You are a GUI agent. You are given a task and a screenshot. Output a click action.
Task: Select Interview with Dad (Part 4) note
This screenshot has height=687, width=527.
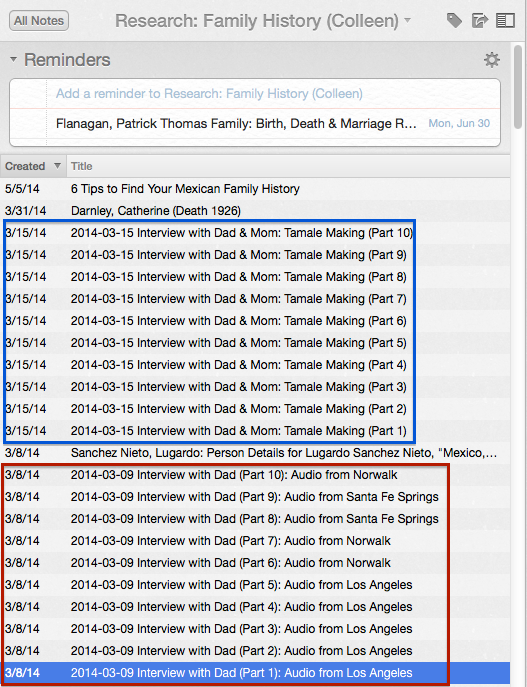(255, 607)
